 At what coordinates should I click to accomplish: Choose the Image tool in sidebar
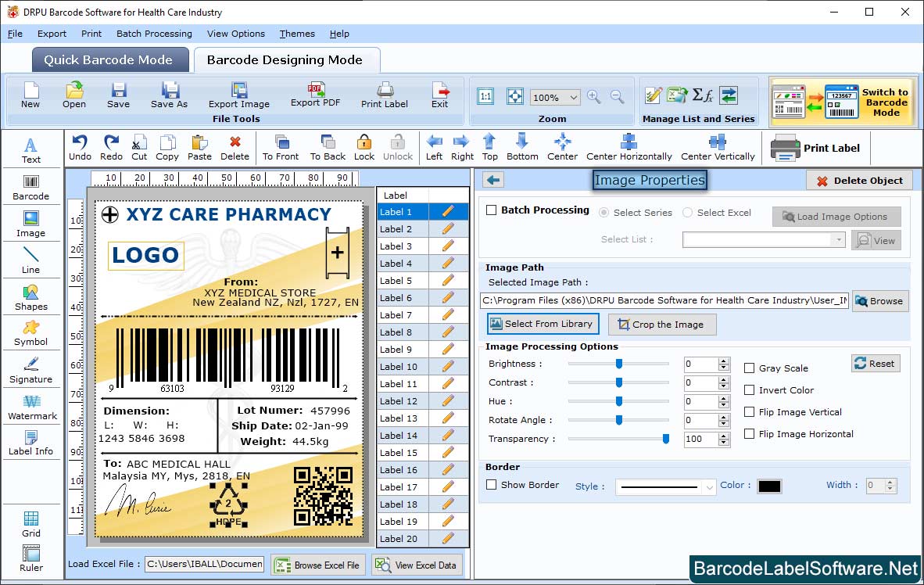(x=30, y=224)
